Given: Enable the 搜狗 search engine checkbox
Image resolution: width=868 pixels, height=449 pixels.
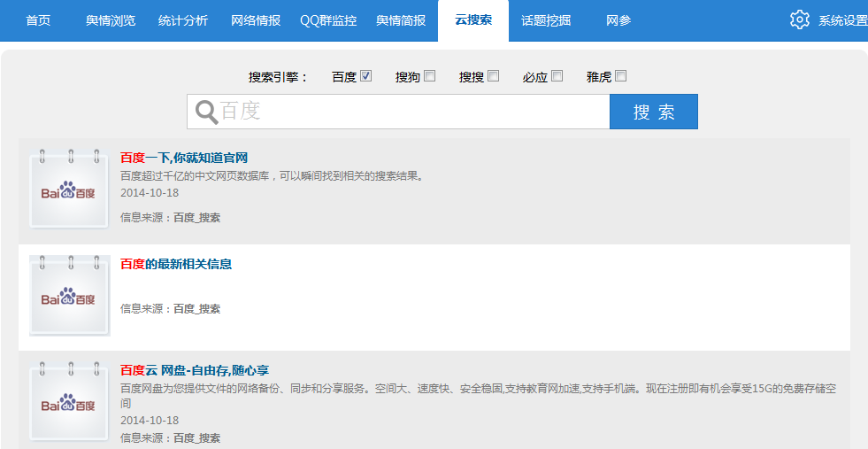Looking at the screenshot, I should pos(430,76).
